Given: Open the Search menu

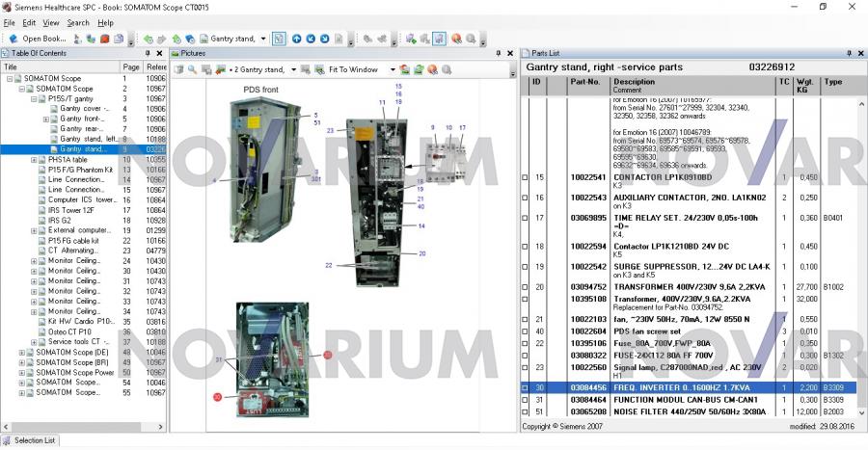Looking at the screenshot, I should (x=78, y=22).
